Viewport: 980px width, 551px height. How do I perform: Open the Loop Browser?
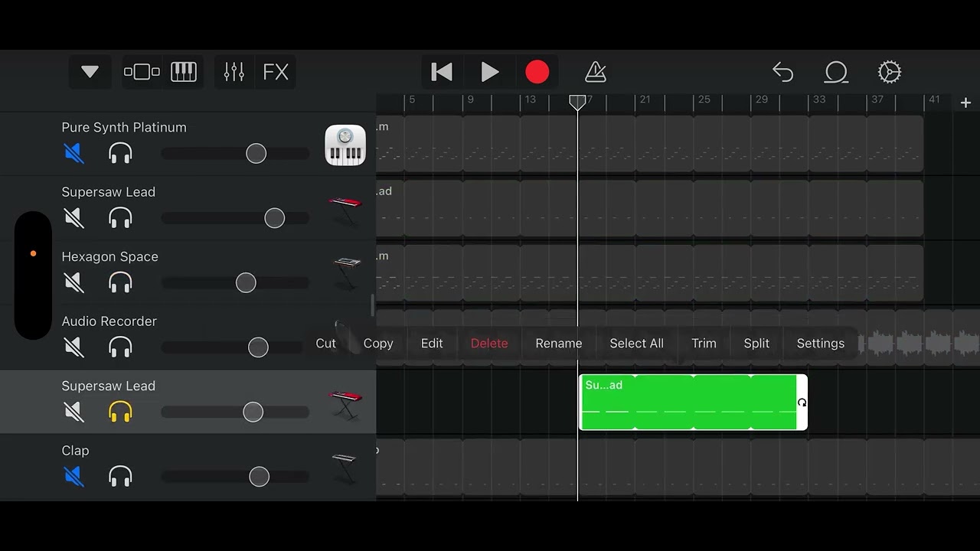click(x=836, y=72)
